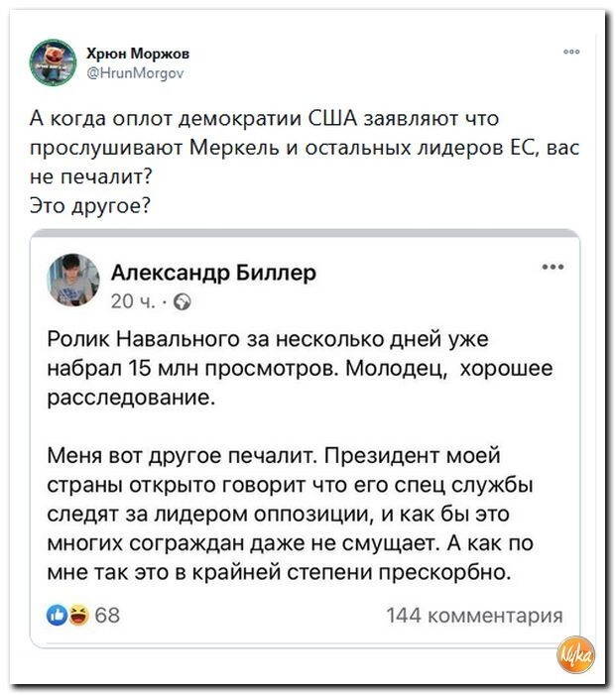The width and height of the screenshot is (616, 695).
Task: Open the Хрюн Моржов display name
Action: click(x=138, y=54)
